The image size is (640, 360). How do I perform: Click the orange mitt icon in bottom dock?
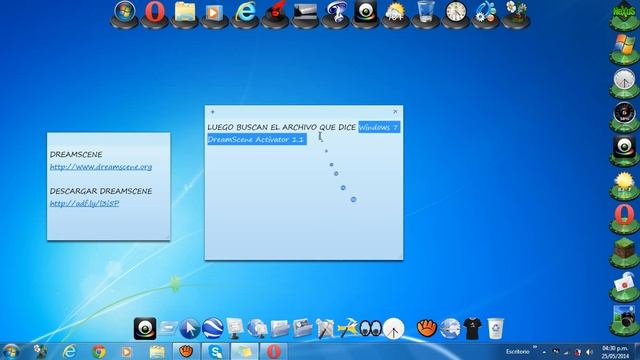tap(427, 329)
